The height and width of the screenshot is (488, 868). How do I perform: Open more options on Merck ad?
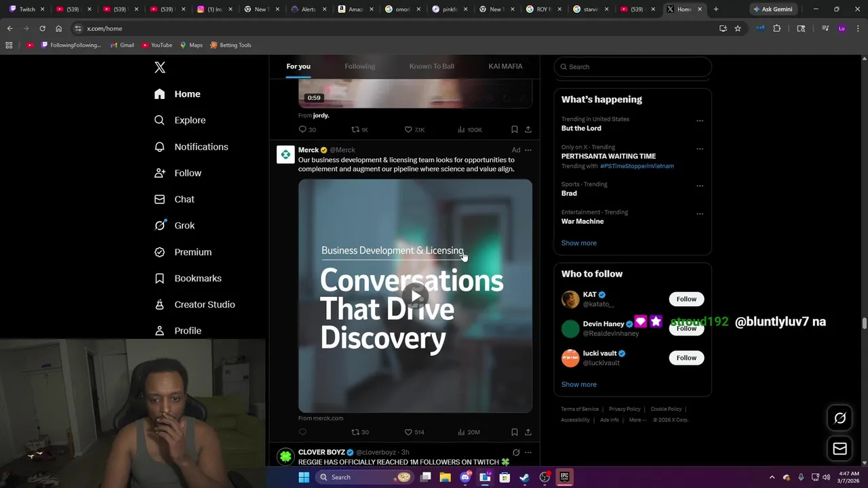pyautogui.click(x=528, y=150)
